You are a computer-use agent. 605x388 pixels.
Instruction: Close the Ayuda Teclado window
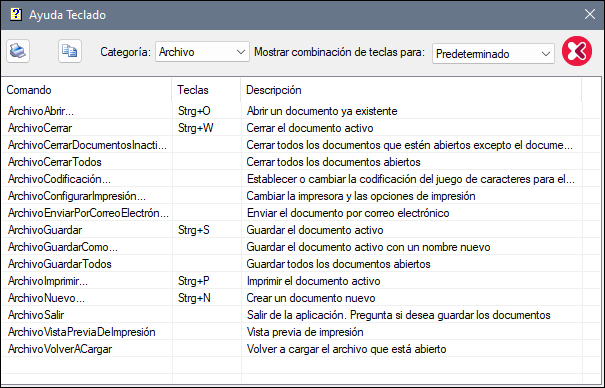pos(590,14)
